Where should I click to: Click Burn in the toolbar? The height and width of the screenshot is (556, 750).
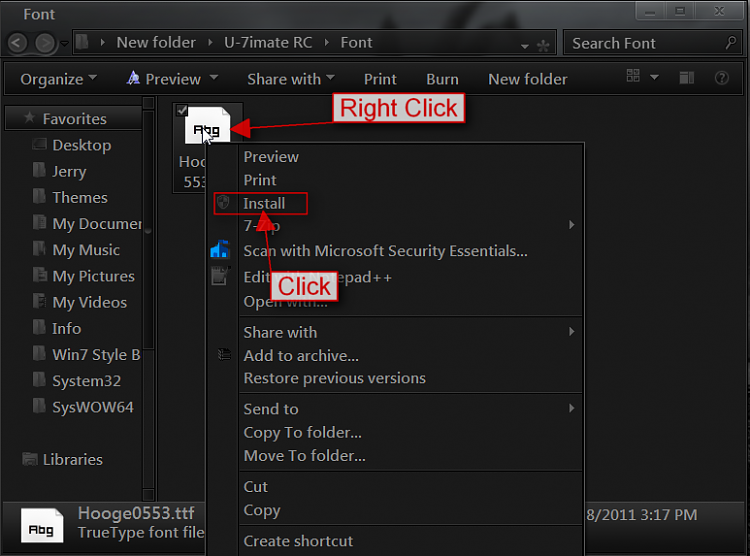click(442, 79)
